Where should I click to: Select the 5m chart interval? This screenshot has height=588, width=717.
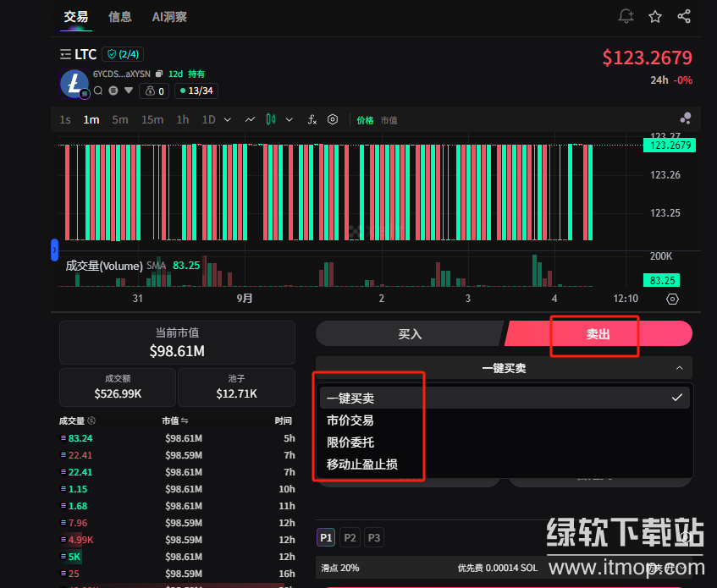120,120
